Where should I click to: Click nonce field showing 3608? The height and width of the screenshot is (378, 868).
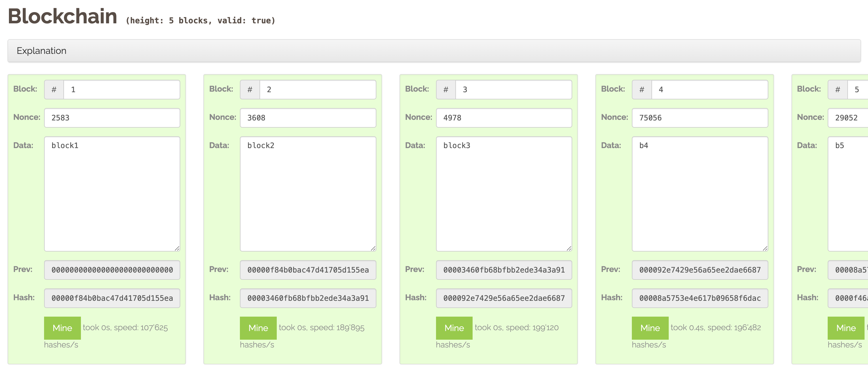coord(308,118)
